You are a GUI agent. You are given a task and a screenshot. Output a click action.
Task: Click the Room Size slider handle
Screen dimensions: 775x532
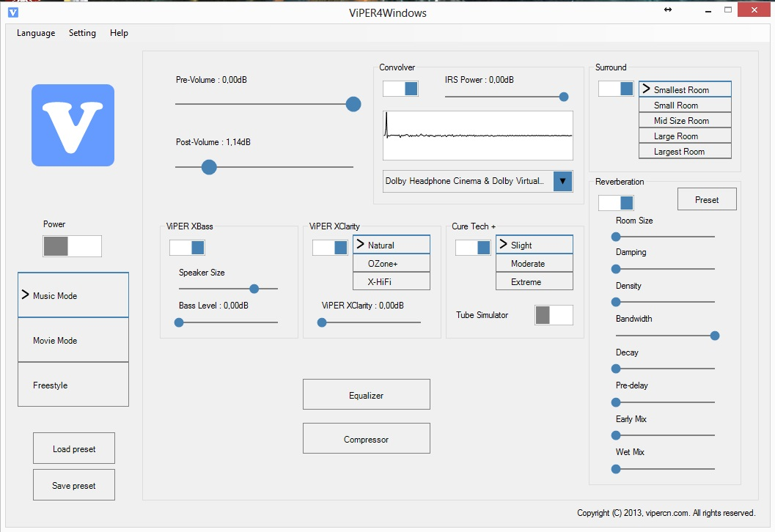616,237
